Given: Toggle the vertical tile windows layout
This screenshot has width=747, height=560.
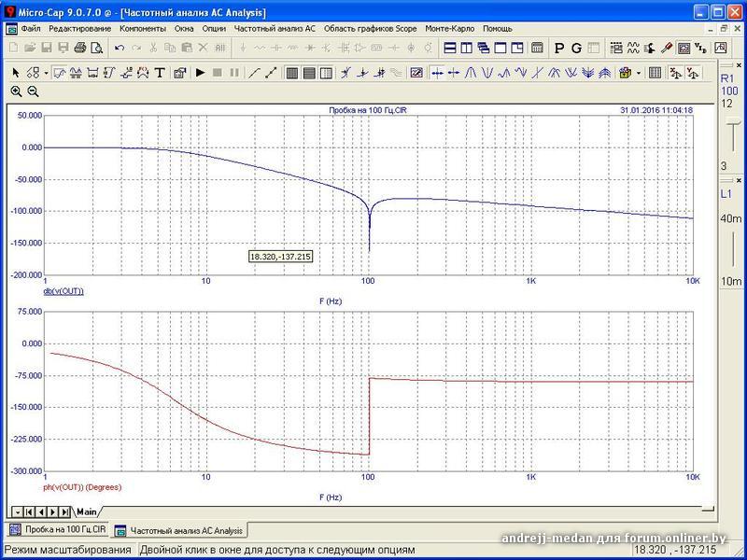Looking at the screenshot, I should (x=466, y=48).
